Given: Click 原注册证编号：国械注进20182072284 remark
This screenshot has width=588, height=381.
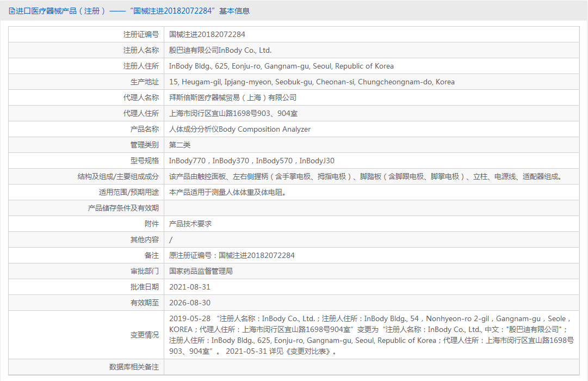Looking at the screenshot, I should click(x=232, y=255).
